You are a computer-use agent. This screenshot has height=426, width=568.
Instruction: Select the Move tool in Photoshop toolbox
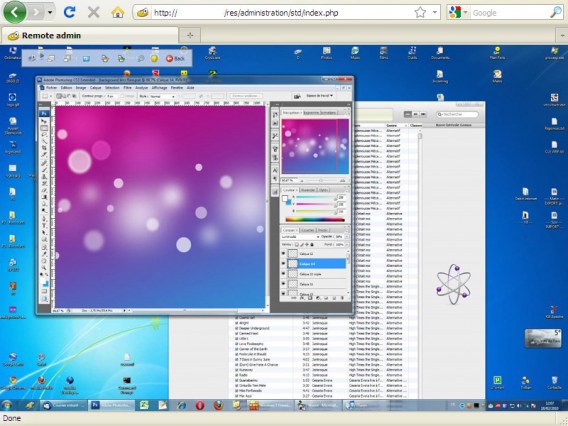coord(44,121)
